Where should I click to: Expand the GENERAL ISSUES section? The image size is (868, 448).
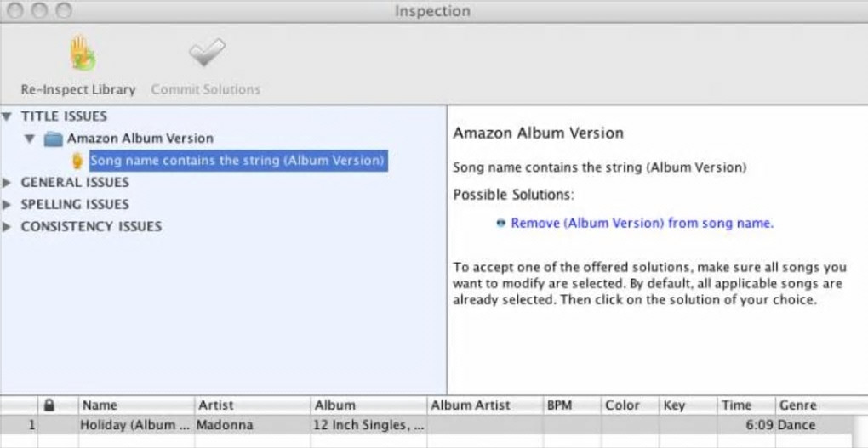click(x=9, y=183)
